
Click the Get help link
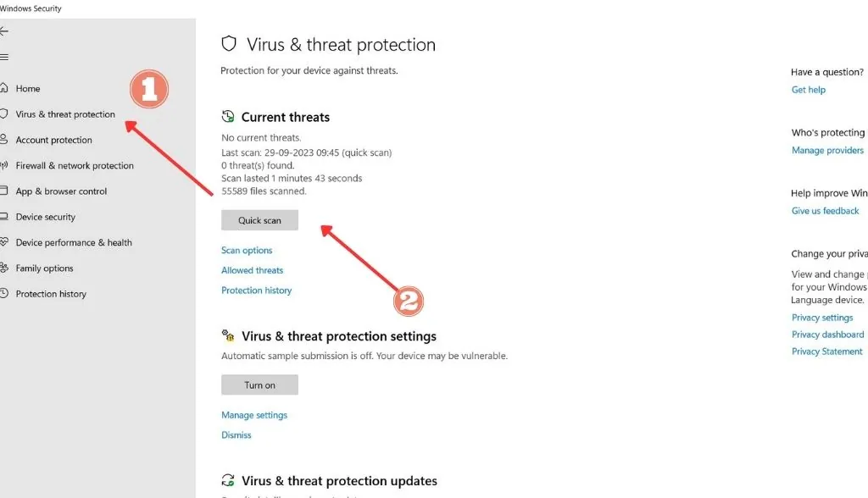[x=808, y=90]
